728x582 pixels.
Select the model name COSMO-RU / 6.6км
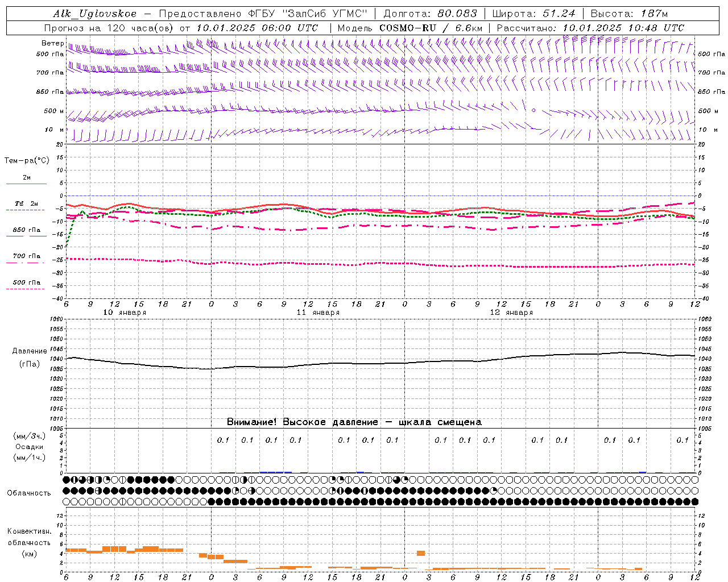431,28
